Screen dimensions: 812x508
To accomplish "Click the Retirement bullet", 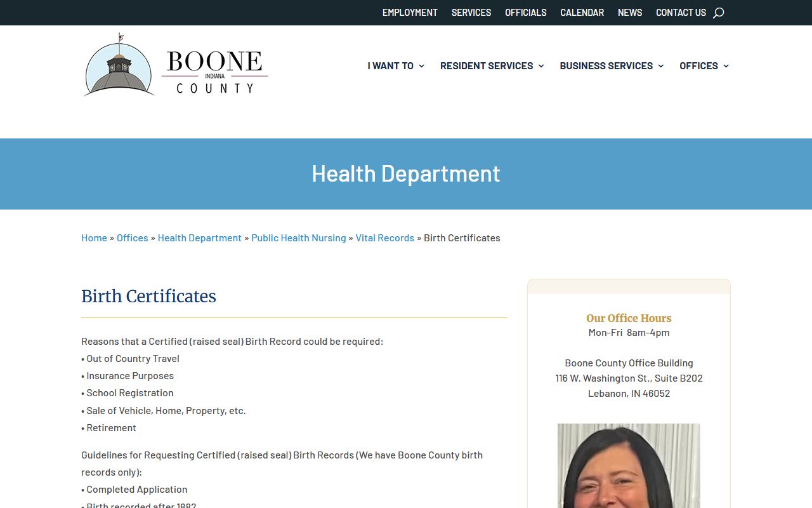I will [108, 428].
